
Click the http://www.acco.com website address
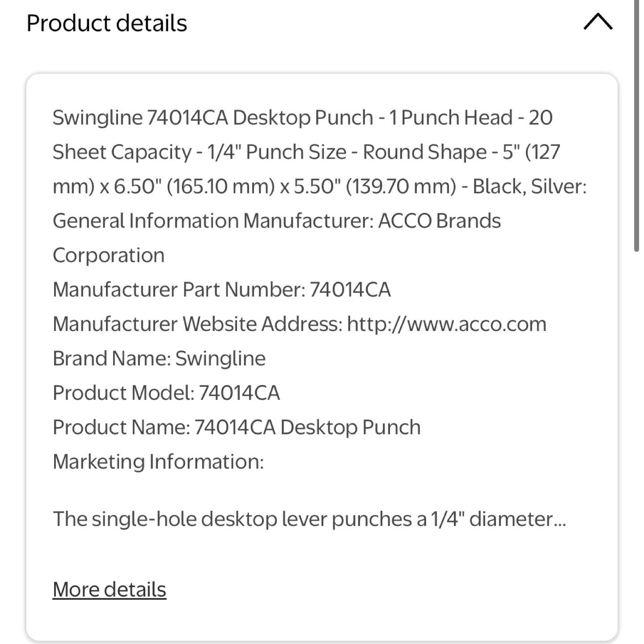coord(446,324)
